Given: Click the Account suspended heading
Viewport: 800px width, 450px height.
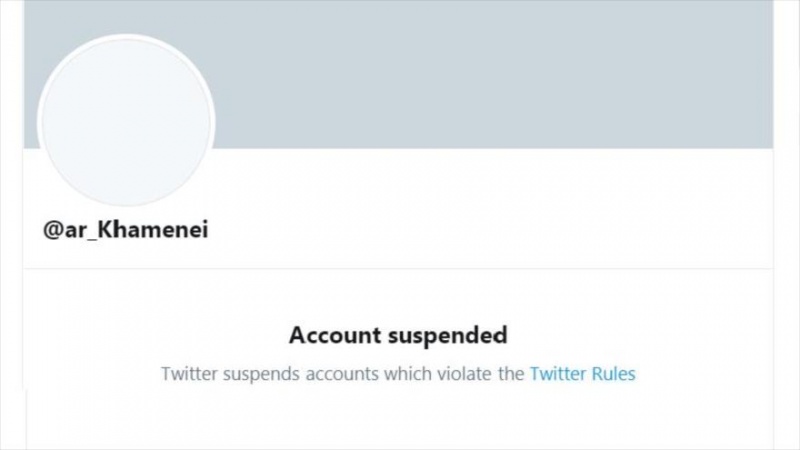Looking at the screenshot, I should tap(398, 334).
